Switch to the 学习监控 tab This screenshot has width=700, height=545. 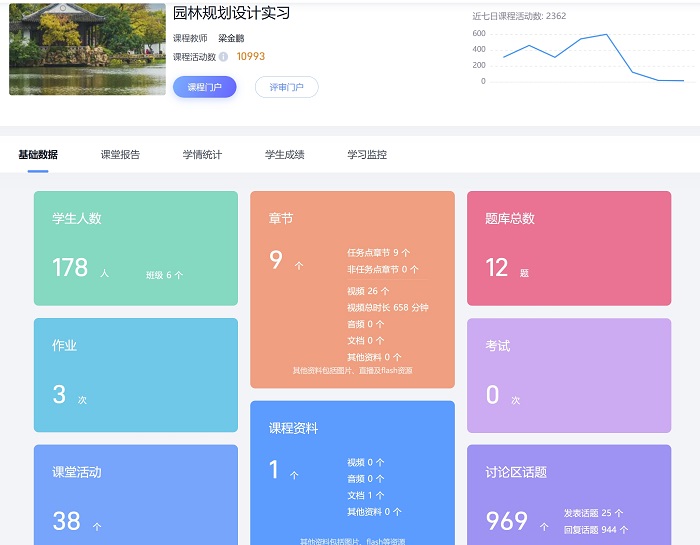click(367, 155)
